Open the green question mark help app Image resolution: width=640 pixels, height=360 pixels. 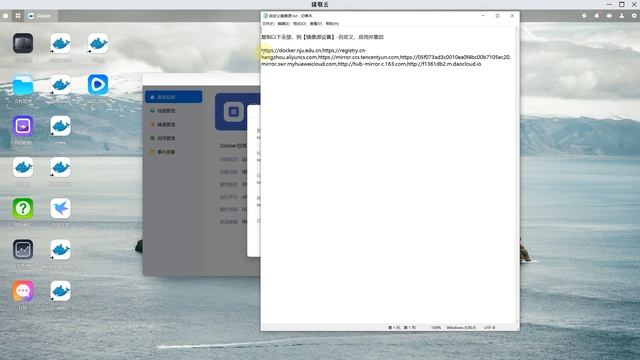[23, 209]
